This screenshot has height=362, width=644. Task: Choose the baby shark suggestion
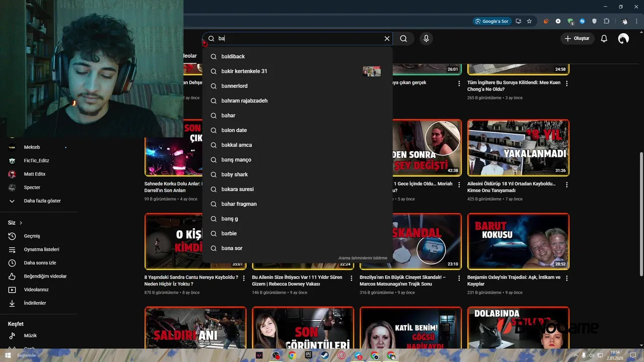pyautogui.click(x=297, y=174)
